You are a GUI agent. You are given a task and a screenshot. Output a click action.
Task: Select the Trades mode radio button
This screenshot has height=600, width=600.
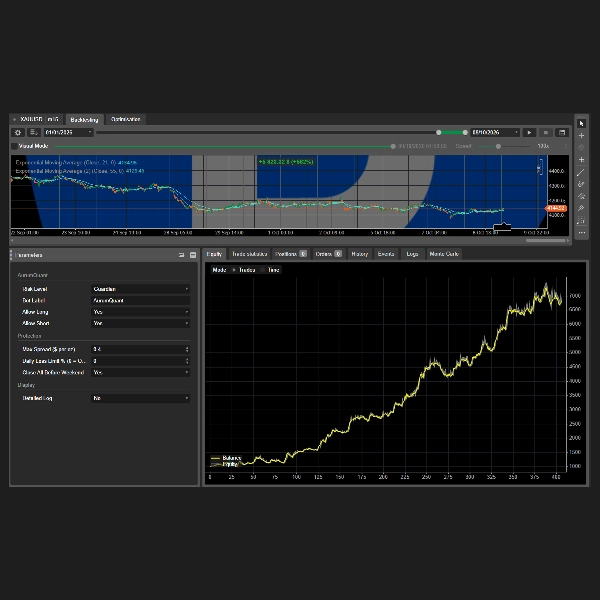click(x=234, y=270)
